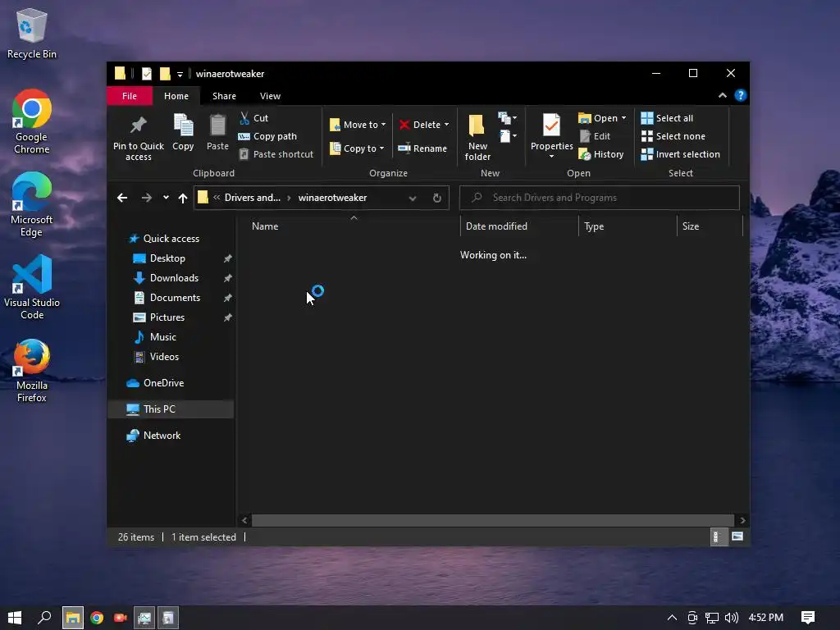The height and width of the screenshot is (630, 840).
Task: Switch to Share ribbon tab
Action: (224, 96)
